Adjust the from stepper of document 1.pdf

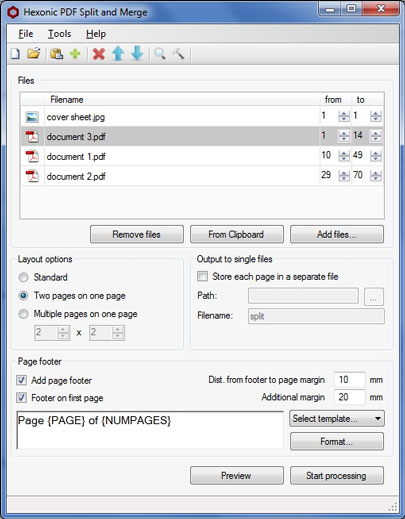(x=344, y=156)
